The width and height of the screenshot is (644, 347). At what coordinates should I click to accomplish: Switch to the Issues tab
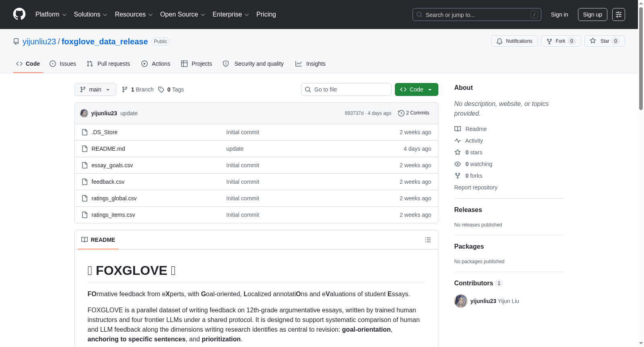[63, 64]
